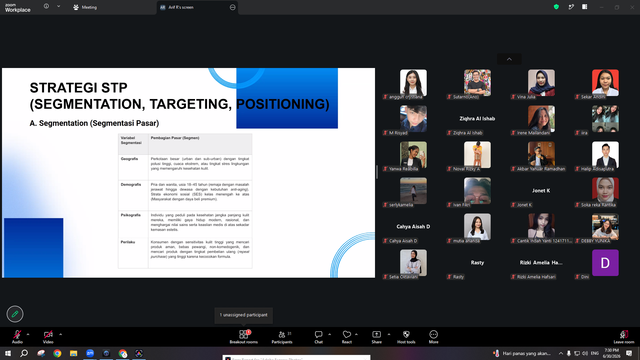The width and height of the screenshot is (640, 360).
Task: Open Participants panel
Action: coord(282,337)
